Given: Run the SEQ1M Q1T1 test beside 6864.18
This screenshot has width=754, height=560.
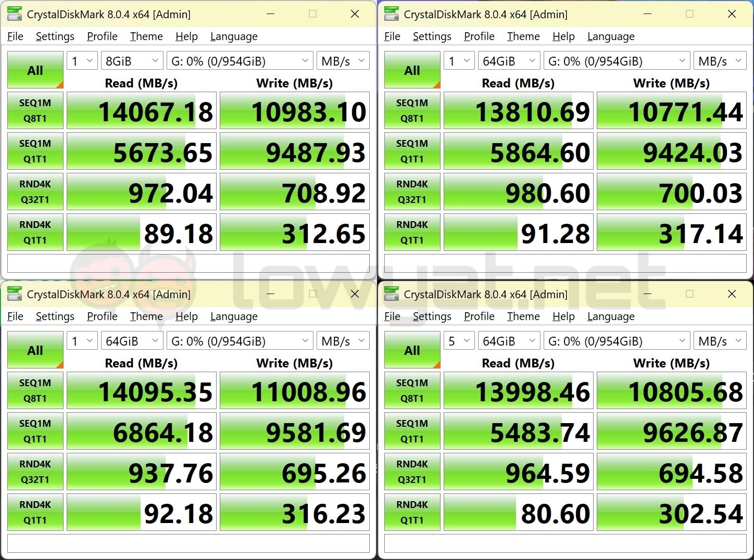Looking at the screenshot, I should [35, 431].
